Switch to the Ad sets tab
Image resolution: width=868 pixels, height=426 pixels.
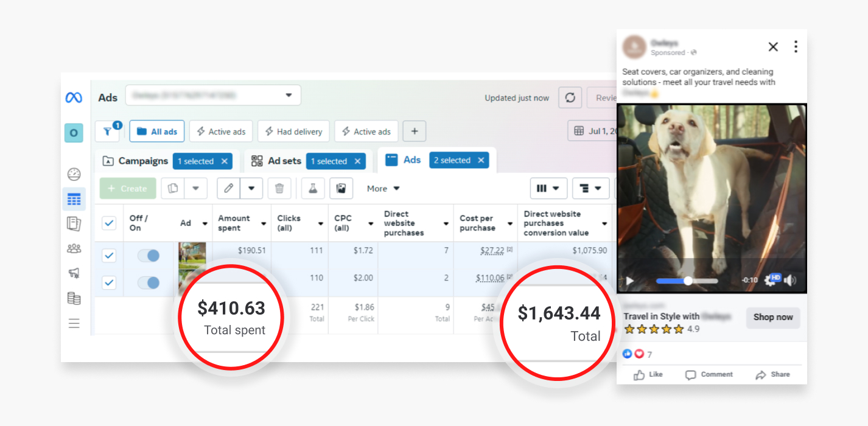coord(277,161)
